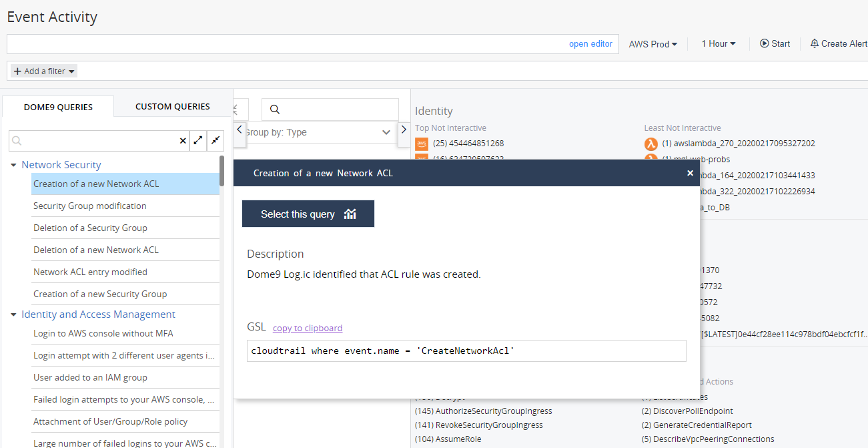The width and height of the screenshot is (868, 448).
Task: Click the GSL query text box
Action: click(466, 351)
